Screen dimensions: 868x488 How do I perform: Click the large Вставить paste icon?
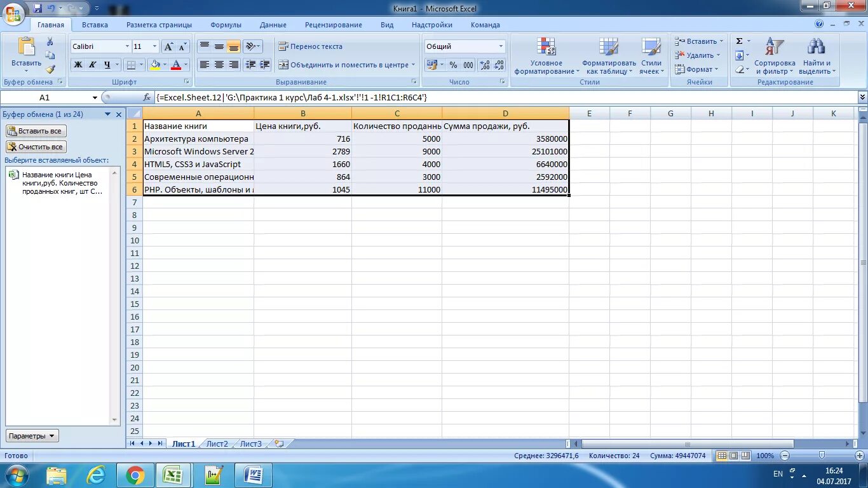coord(26,47)
